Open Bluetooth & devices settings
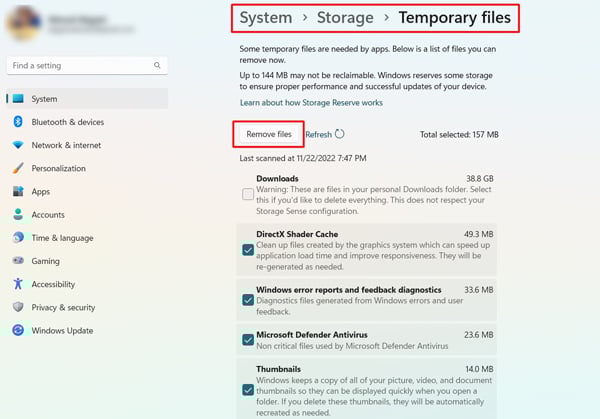The height and width of the screenshot is (419, 600). tap(87, 122)
